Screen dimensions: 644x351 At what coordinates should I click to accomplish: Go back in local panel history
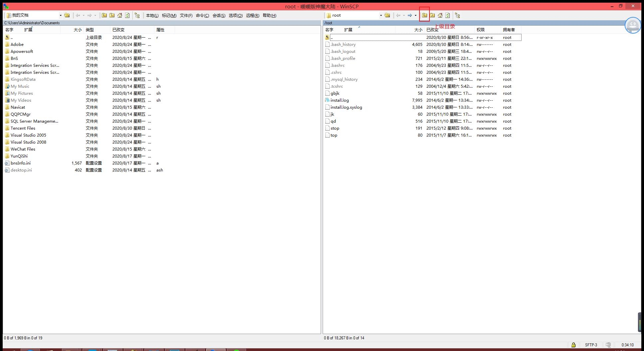[78, 15]
